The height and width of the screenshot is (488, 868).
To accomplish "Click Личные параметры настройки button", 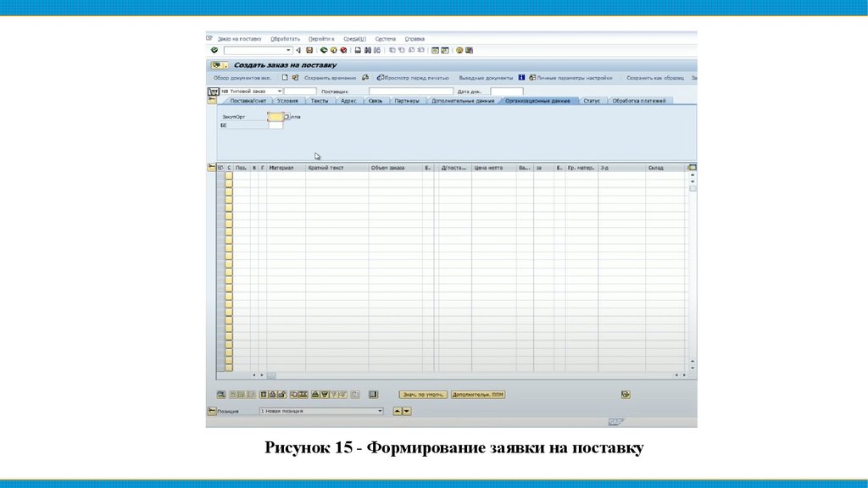I will click(x=570, y=78).
